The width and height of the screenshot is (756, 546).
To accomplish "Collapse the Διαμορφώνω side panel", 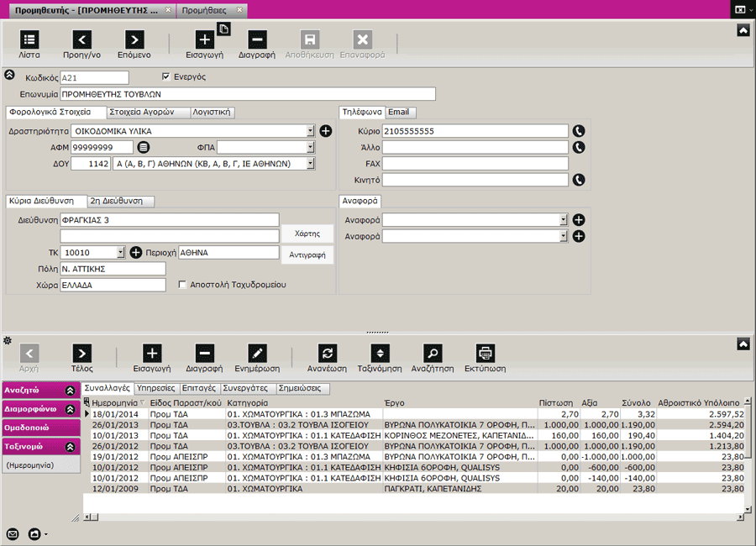I will click(71, 409).
